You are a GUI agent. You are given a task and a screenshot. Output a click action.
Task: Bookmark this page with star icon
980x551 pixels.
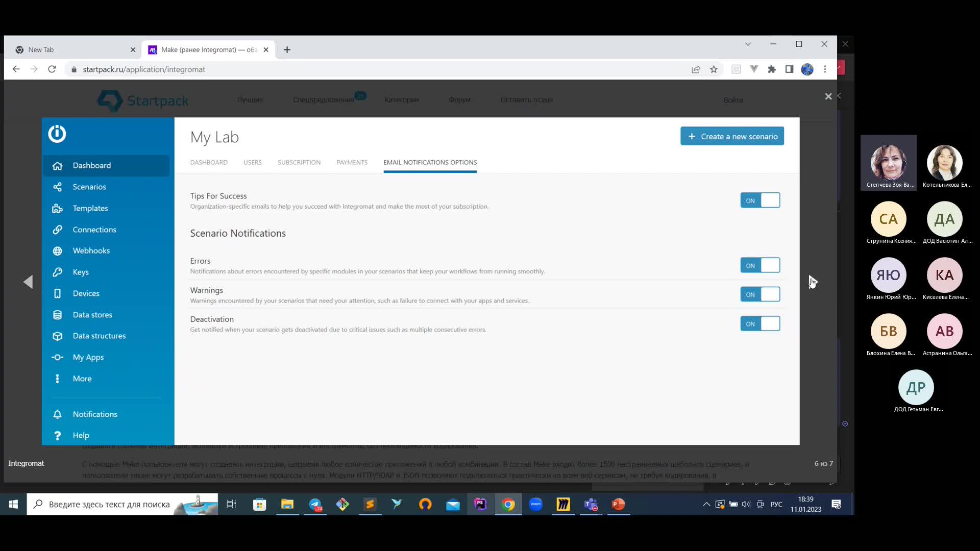[x=714, y=69]
